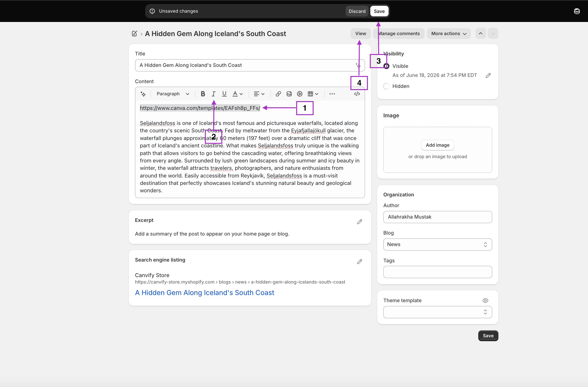The width and height of the screenshot is (588, 387).
Task: Edit the Excerpt with the pencil icon
Action: pos(359,222)
